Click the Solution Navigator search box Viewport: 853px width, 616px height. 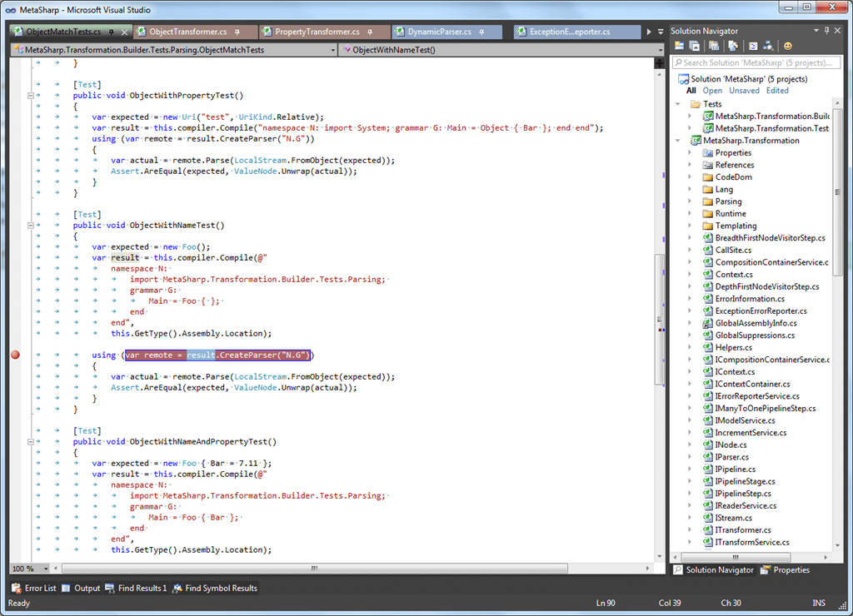pyautogui.click(x=756, y=62)
